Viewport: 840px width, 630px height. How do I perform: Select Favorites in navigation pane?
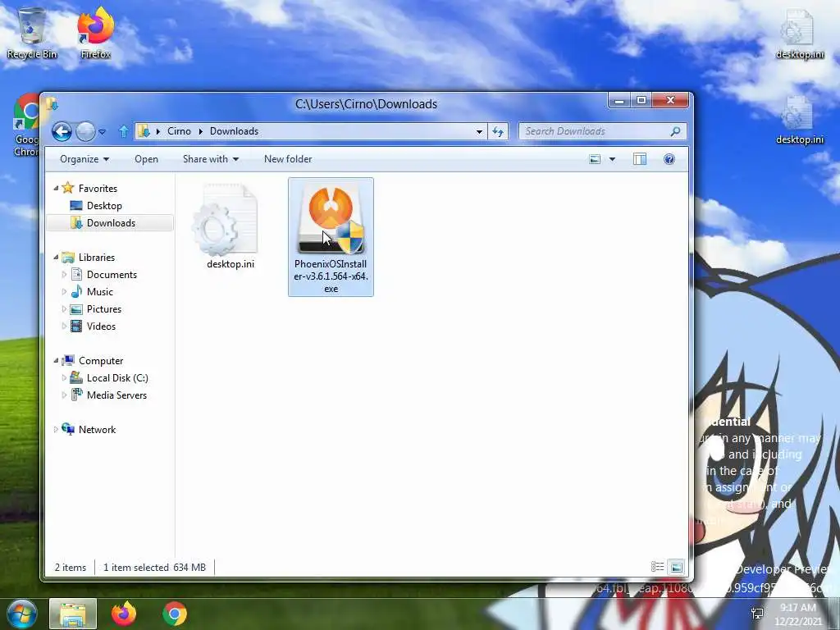98,189
